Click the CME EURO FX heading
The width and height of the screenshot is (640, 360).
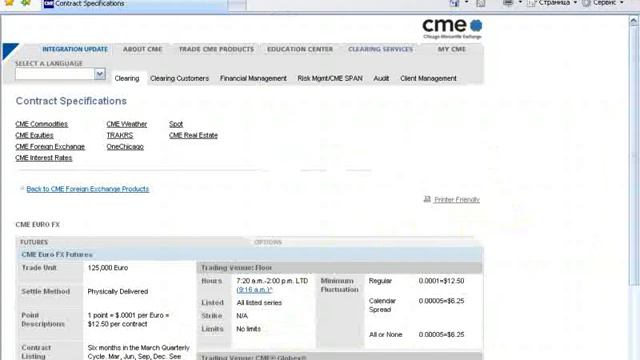(38, 224)
